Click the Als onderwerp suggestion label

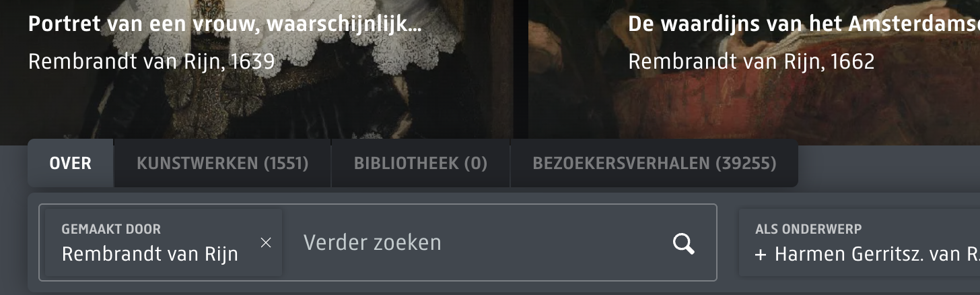tap(808, 229)
